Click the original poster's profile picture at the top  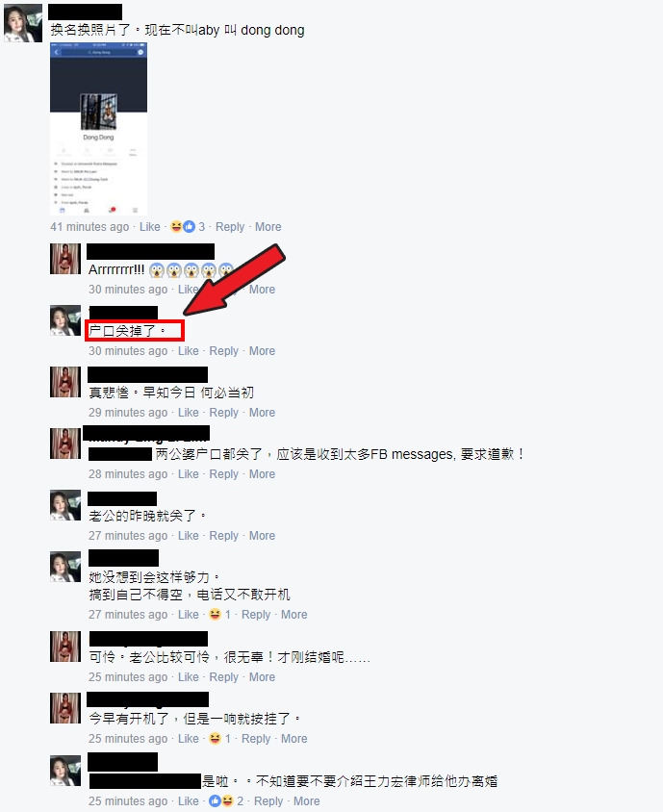[23, 23]
